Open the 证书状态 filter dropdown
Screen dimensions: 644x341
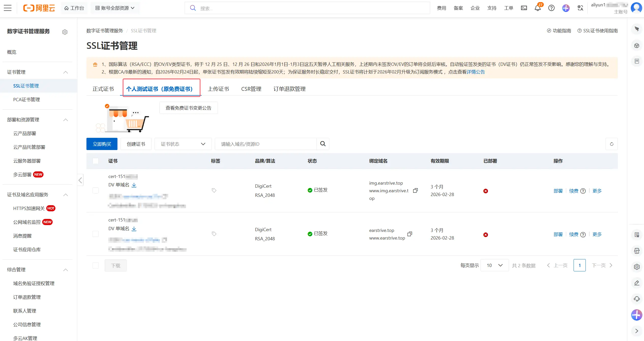183,144
